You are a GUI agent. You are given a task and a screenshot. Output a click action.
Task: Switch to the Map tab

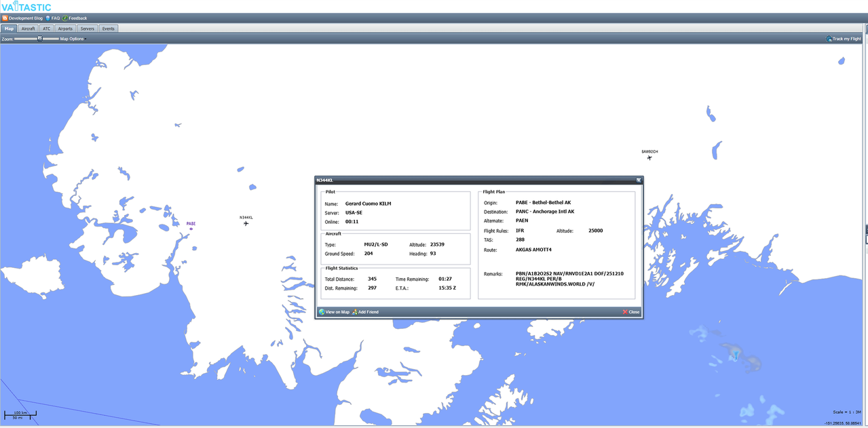9,29
